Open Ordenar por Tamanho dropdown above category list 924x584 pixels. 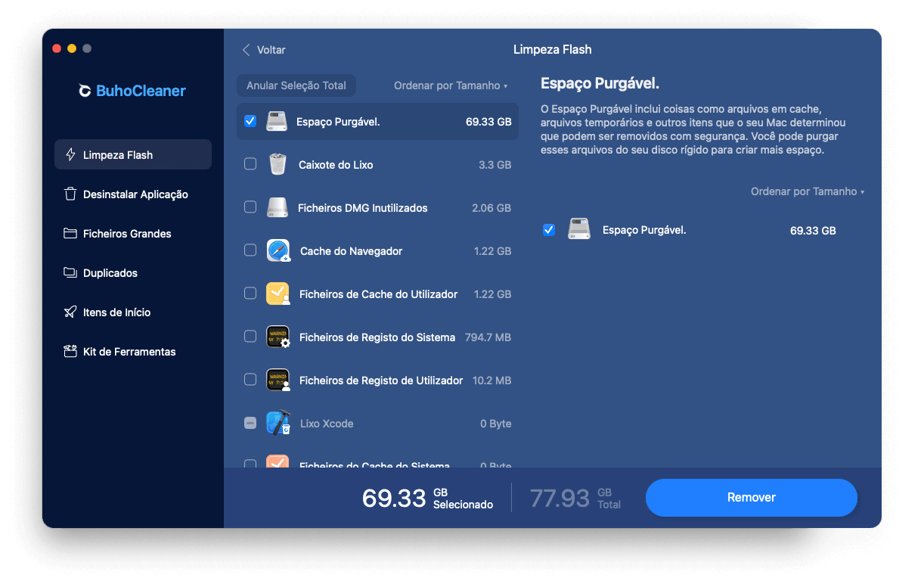pos(450,86)
